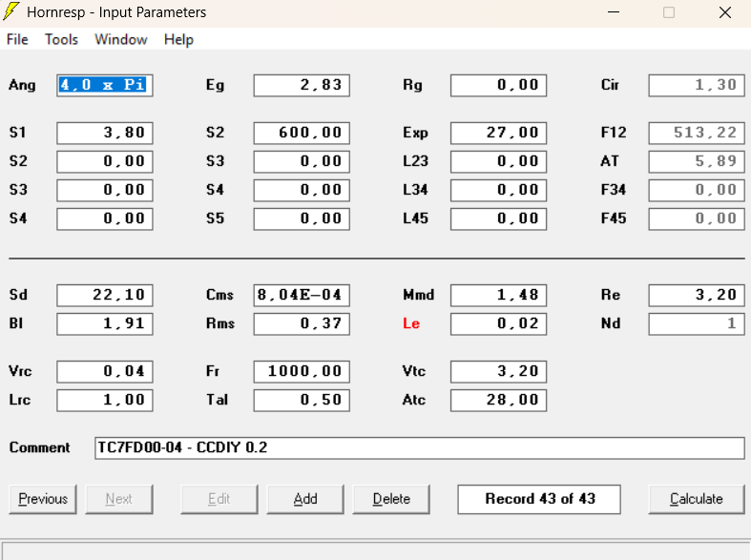Screen dimensions: 751x560
Task: Click the Eg field with 2,83
Action: click(302, 85)
